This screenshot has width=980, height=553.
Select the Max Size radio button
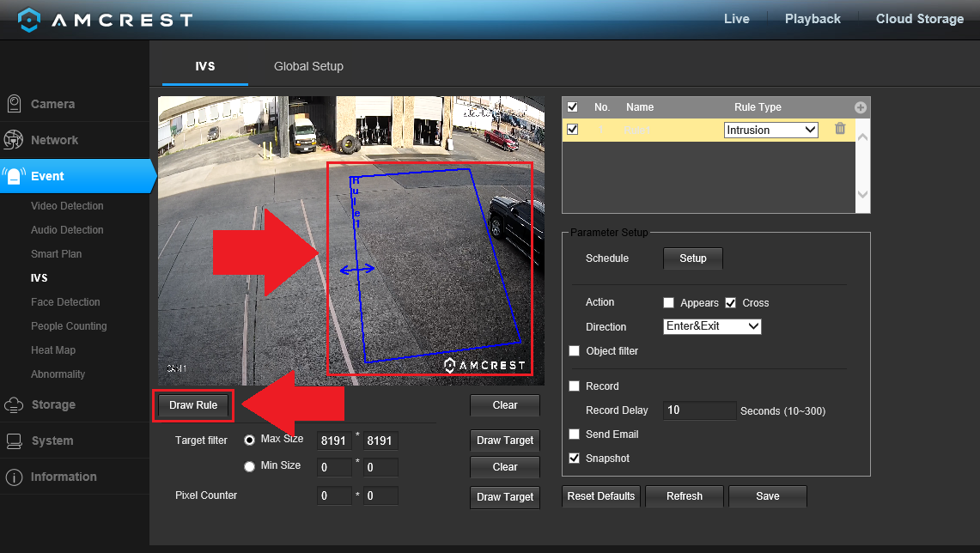[249, 440]
